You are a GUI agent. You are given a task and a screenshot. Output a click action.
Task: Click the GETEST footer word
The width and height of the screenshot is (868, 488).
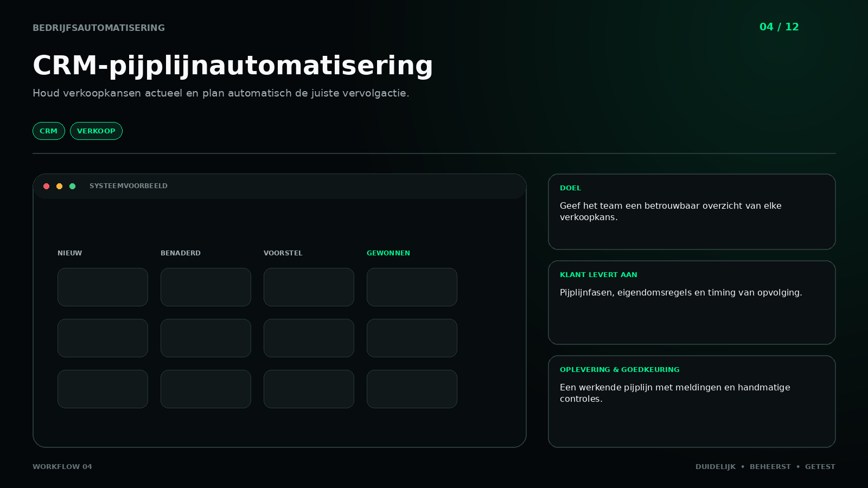(x=820, y=467)
